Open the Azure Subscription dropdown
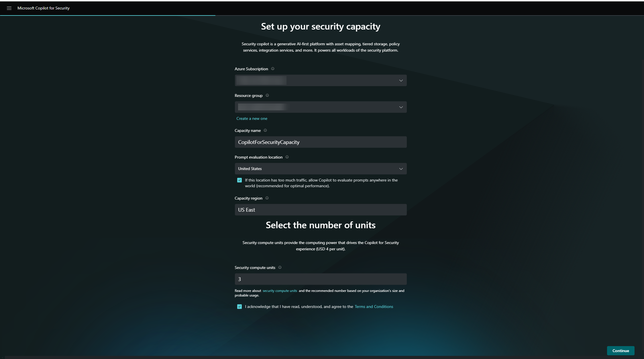 coord(321,81)
